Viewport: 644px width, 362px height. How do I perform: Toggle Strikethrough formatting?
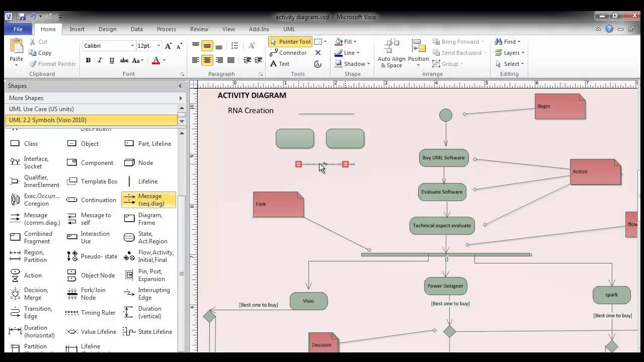coord(124,60)
